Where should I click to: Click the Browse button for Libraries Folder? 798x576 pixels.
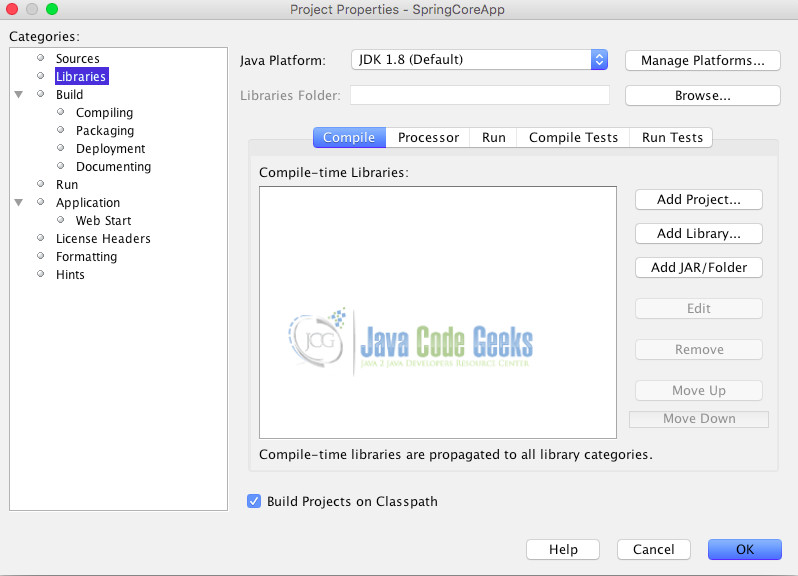[702, 96]
